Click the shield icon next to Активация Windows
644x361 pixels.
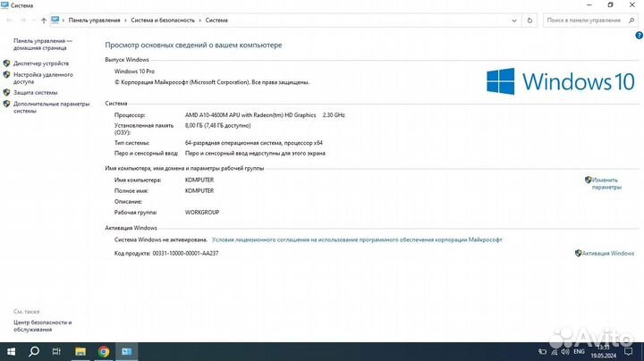[579, 253]
